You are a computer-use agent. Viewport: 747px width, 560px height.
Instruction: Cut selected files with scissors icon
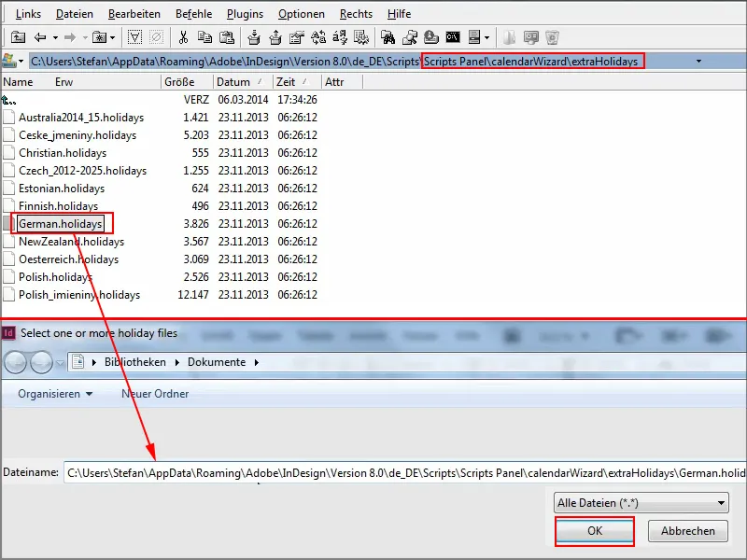(183, 37)
